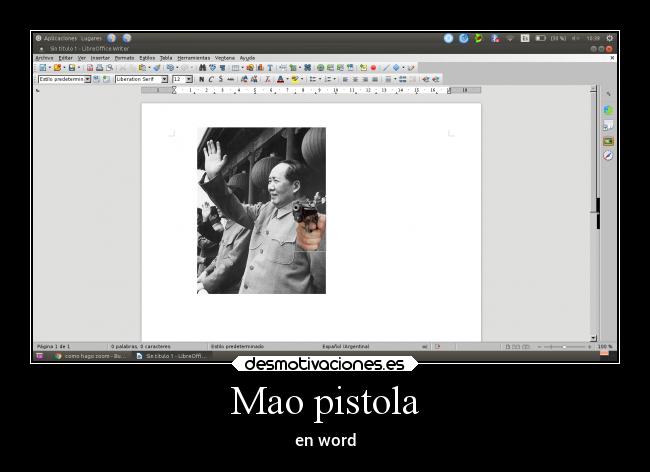Screen dimensions: 650x472
Task: Click the vertical scrollbar of the document
Action: pos(594,213)
